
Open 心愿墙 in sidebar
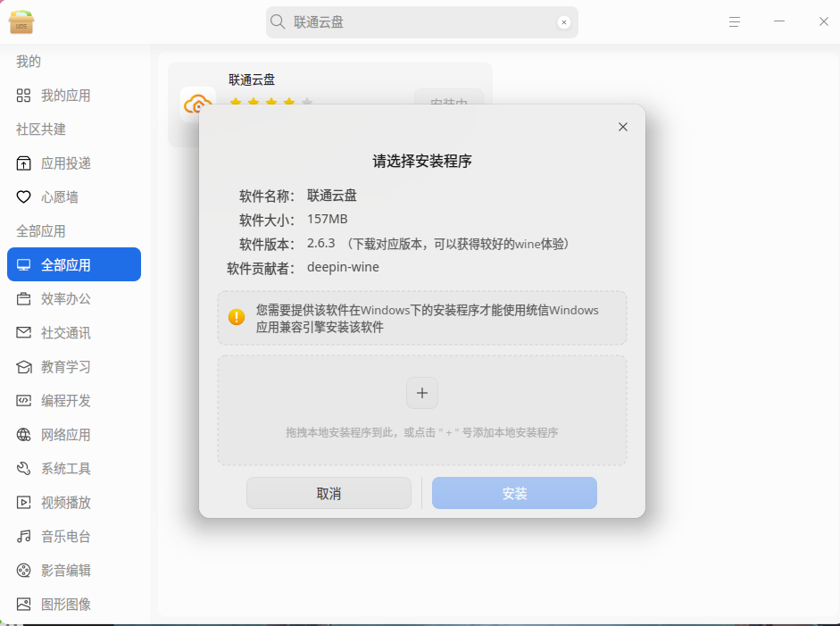click(74, 197)
